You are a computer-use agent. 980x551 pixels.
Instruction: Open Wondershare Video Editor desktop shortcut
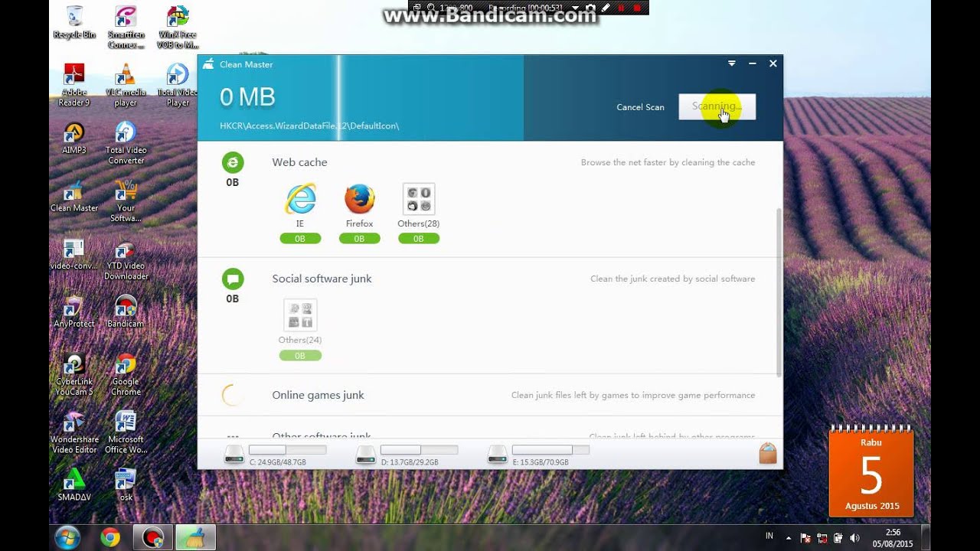tap(74, 432)
